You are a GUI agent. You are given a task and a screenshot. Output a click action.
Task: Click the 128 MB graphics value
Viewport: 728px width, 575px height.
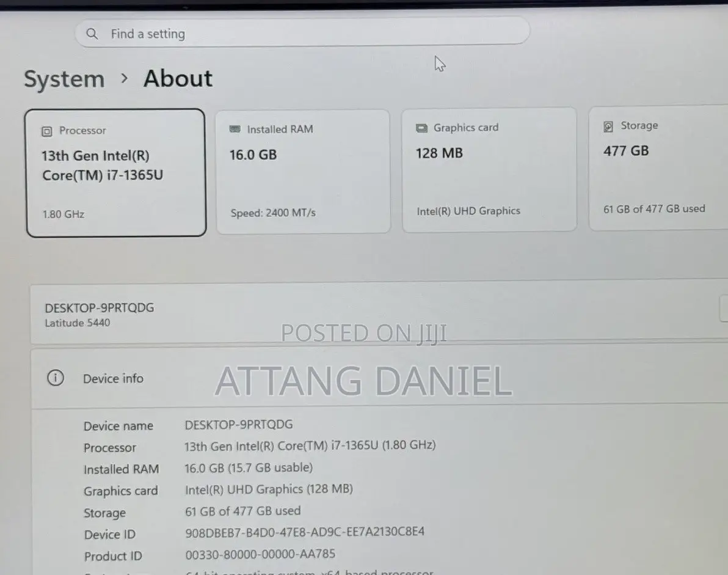439,153
